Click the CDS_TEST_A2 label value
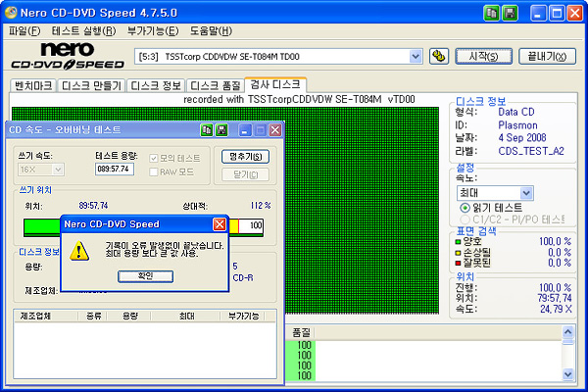The width and height of the screenshot is (588, 392). click(x=531, y=151)
